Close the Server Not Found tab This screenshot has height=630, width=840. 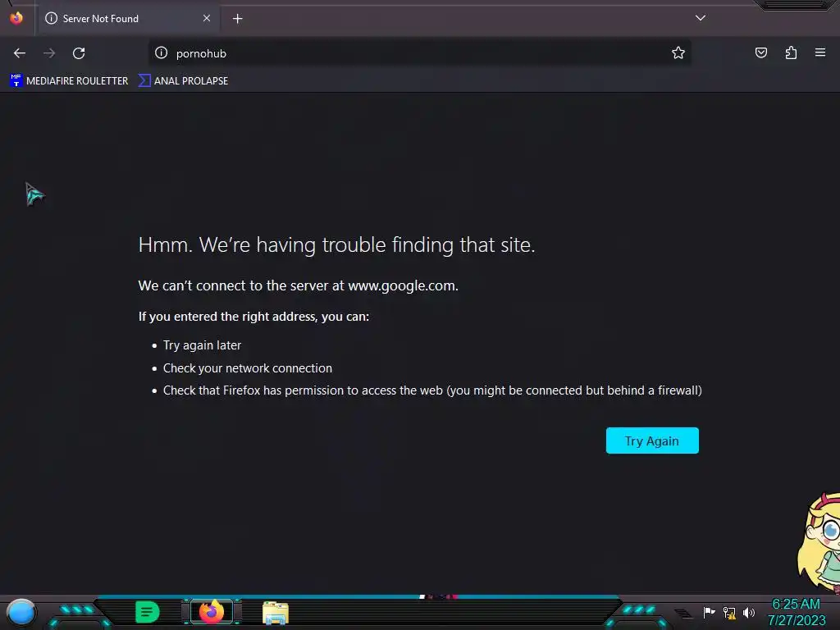pos(207,18)
